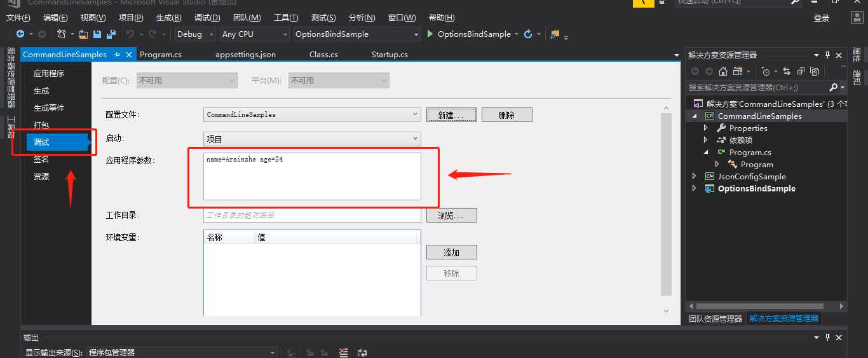Pin the CommandLineSamples tab

117,55
